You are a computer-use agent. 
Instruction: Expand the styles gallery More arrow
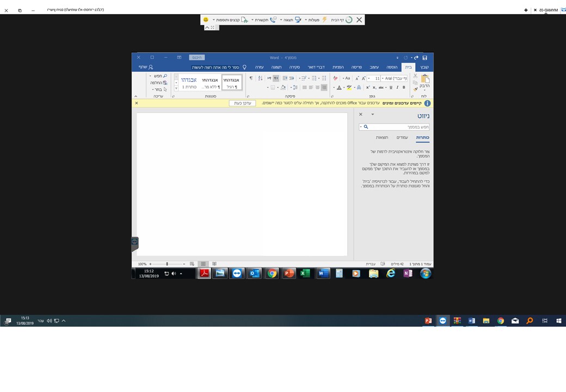176,88
